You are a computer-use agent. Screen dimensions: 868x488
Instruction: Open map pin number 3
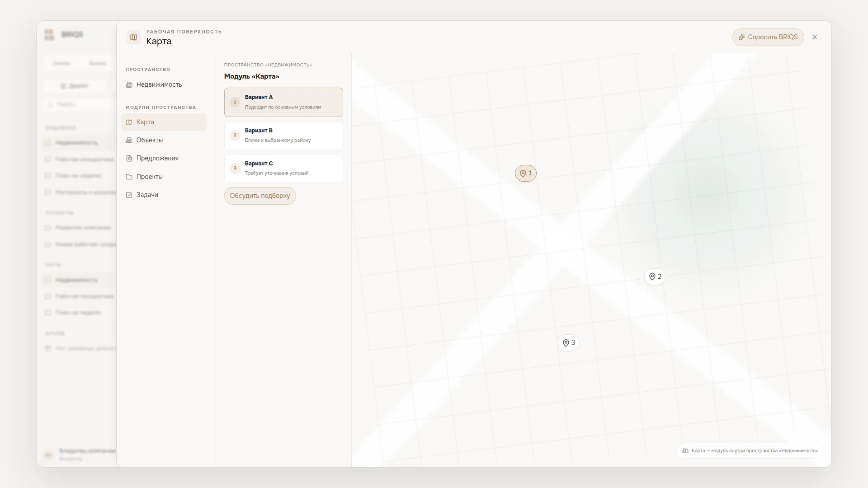tap(569, 343)
